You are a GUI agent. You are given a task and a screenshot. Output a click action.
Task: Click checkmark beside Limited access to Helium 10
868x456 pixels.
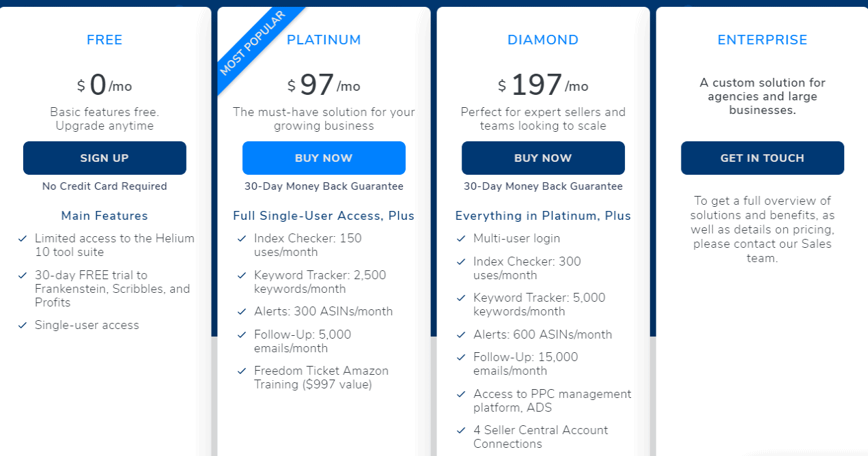tap(23, 238)
